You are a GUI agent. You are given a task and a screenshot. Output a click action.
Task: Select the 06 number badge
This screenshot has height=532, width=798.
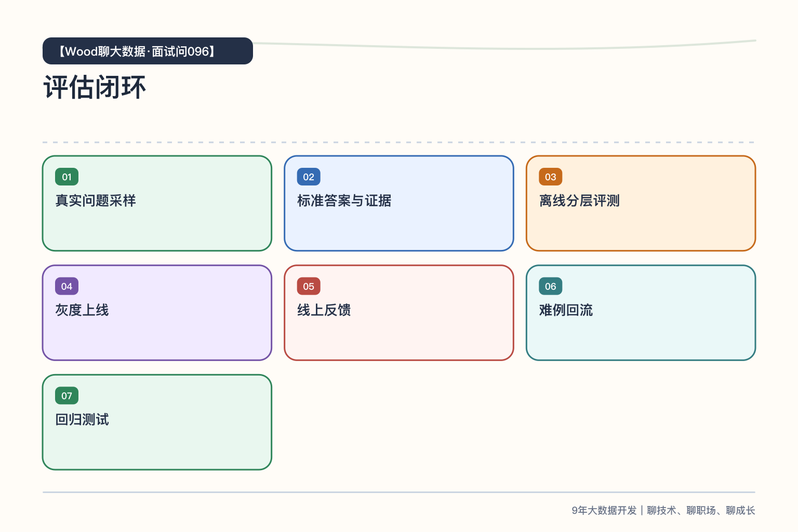click(x=551, y=286)
